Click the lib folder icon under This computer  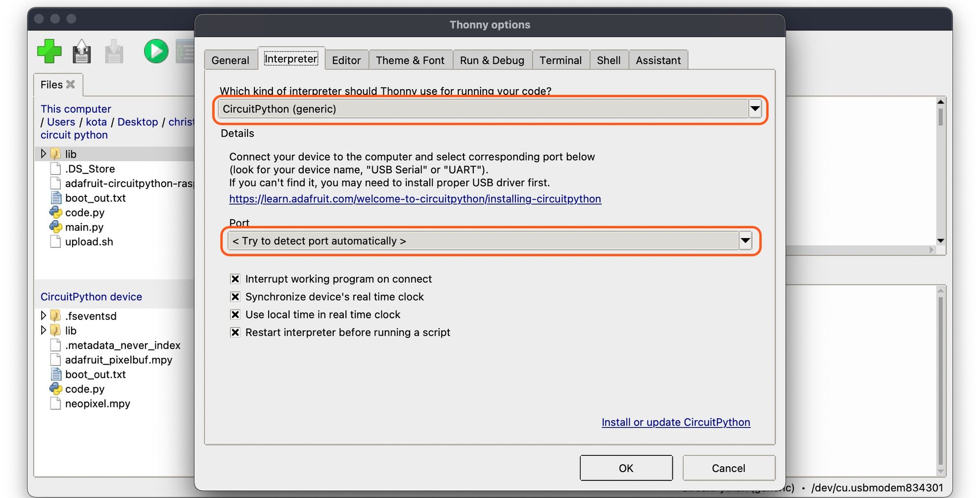click(x=56, y=154)
